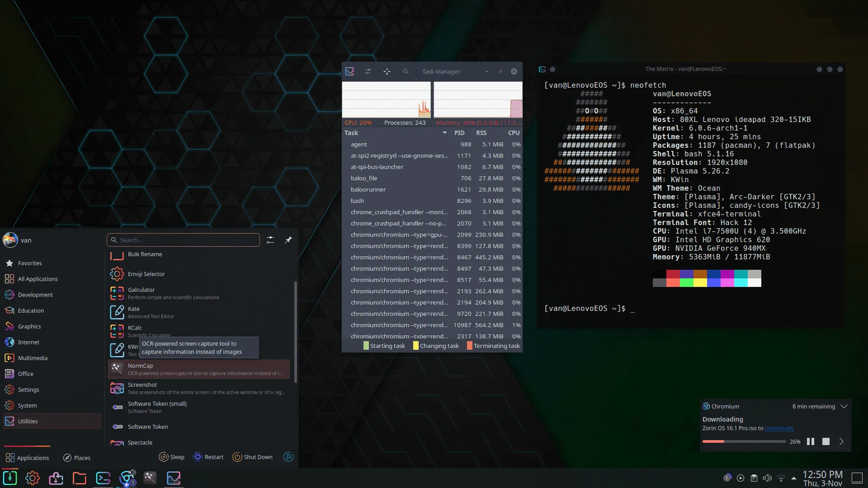Switch to Task Manager from taskbar
The width and height of the screenshot is (868, 488).
click(x=174, y=478)
